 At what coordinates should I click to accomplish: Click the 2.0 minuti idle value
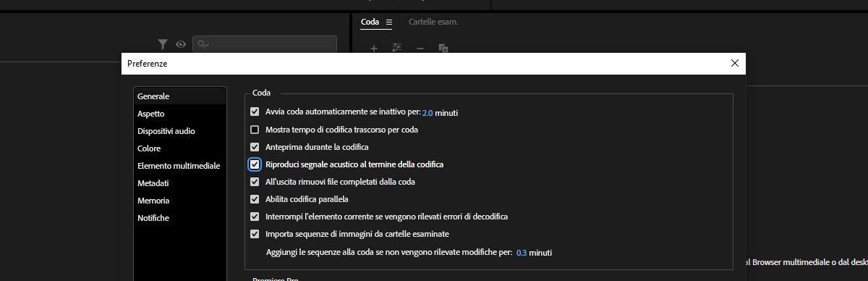[x=427, y=113]
